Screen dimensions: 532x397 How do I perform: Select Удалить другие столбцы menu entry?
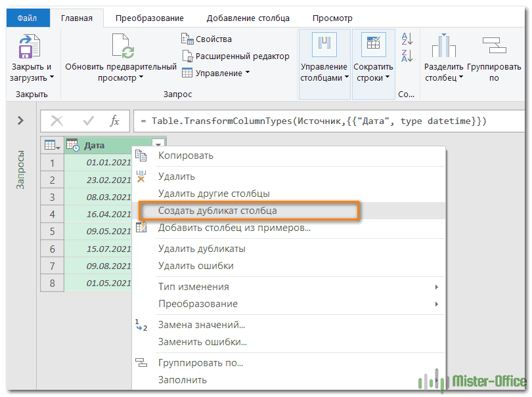click(213, 194)
